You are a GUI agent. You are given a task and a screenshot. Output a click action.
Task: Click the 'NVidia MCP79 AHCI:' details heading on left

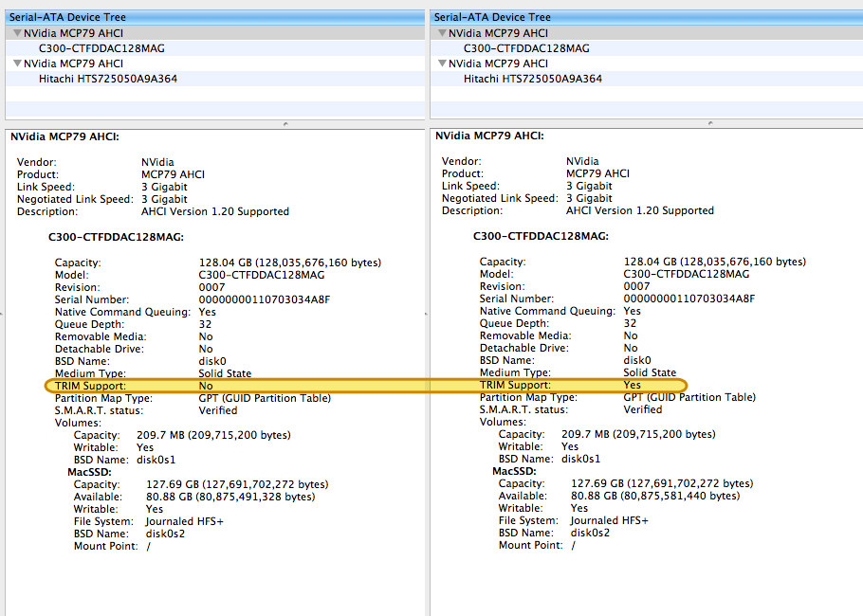tap(64, 136)
